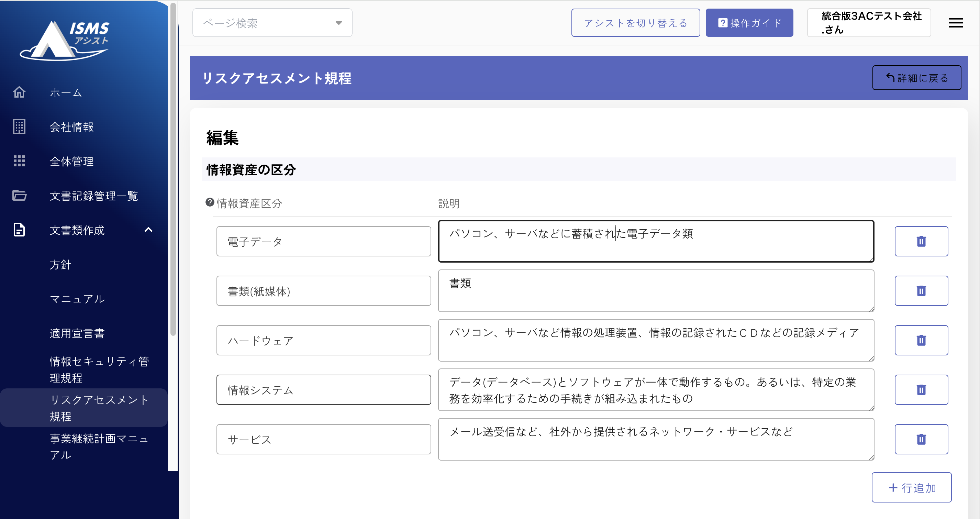Open 文書記録管理一覧 from the sidebar
Image resolution: width=980 pixels, height=519 pixels.
click(x=93, y=196)
